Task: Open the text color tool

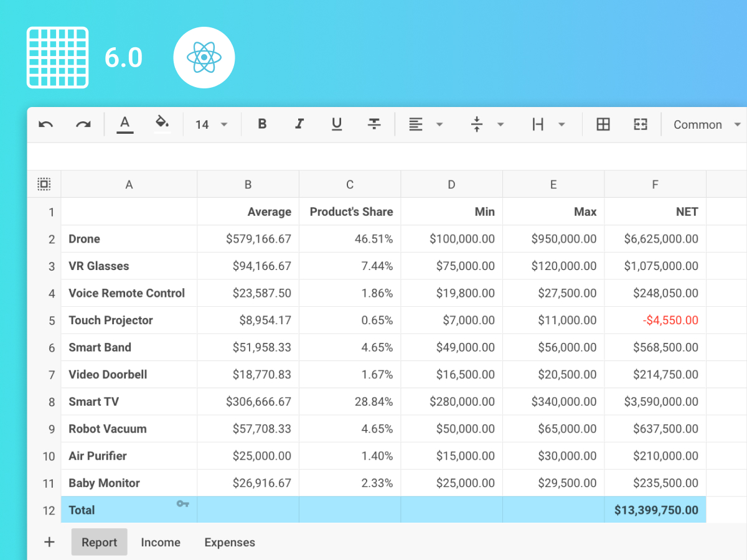Action: [x=125, y=124]
